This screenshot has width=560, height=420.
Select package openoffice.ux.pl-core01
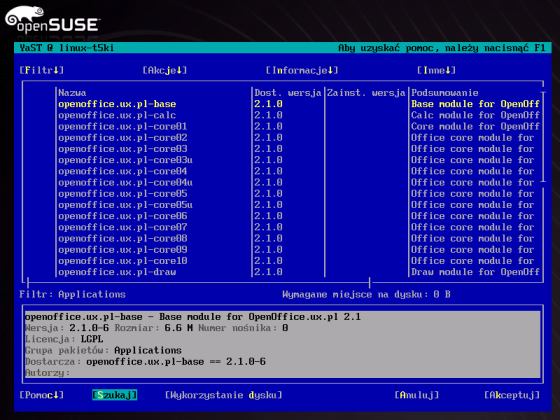122,126
